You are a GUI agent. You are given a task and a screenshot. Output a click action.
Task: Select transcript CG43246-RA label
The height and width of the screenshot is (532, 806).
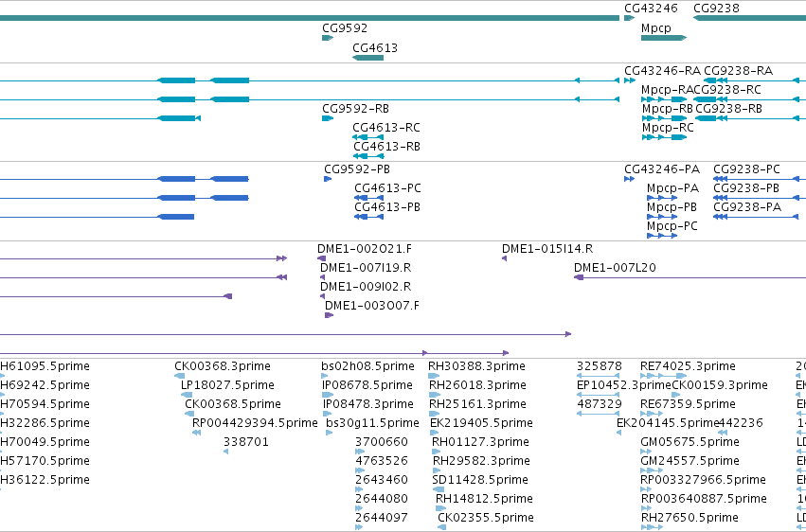click(x=663, y=71)
